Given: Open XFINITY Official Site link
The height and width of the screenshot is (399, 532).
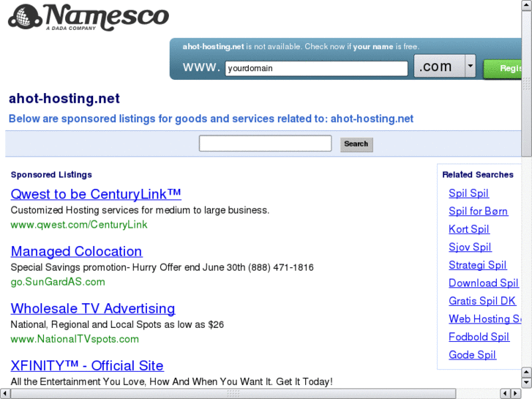Looking at the screenshot, I should pos(87,366).
